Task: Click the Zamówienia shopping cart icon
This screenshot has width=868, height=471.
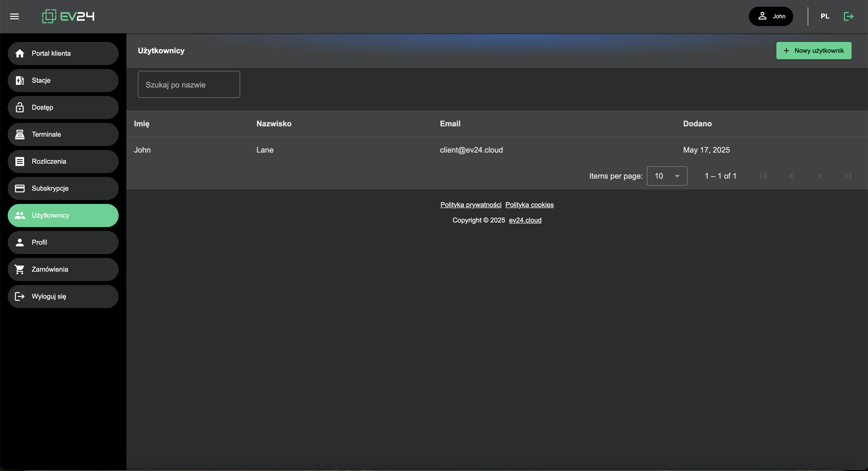Action: [x=20, y=269]
